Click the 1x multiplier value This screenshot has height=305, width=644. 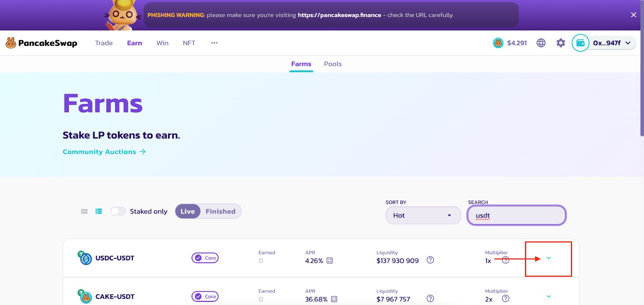coord(488,261)
